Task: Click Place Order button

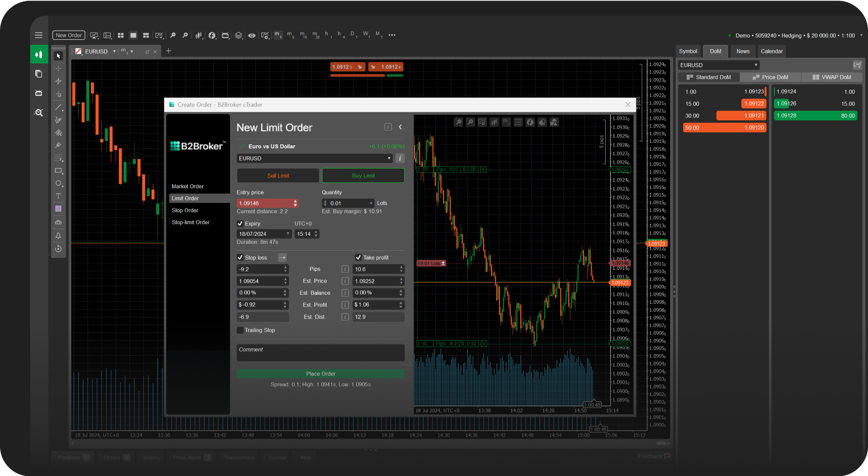Action: (321, 374)
